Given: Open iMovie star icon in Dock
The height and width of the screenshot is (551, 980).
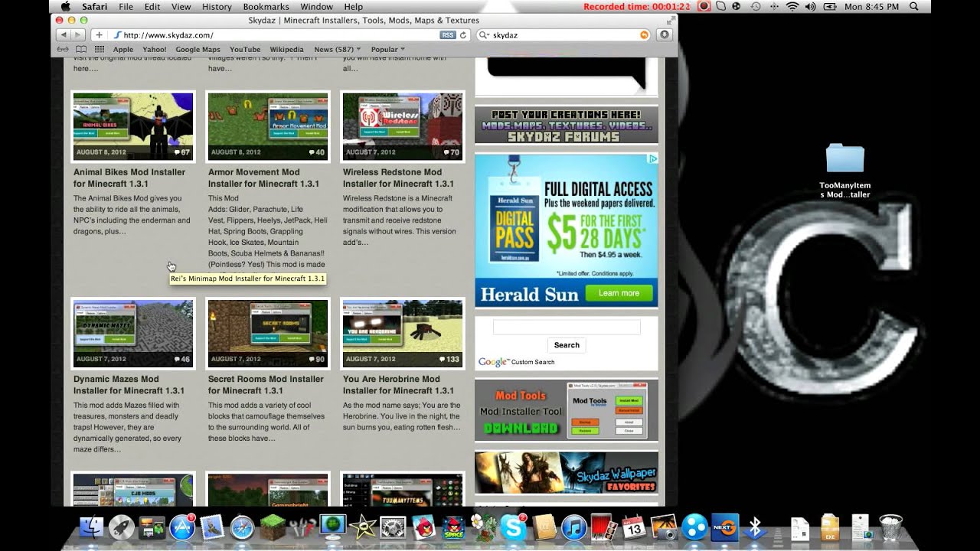Looking at the screenshot, I should (362, 527).
